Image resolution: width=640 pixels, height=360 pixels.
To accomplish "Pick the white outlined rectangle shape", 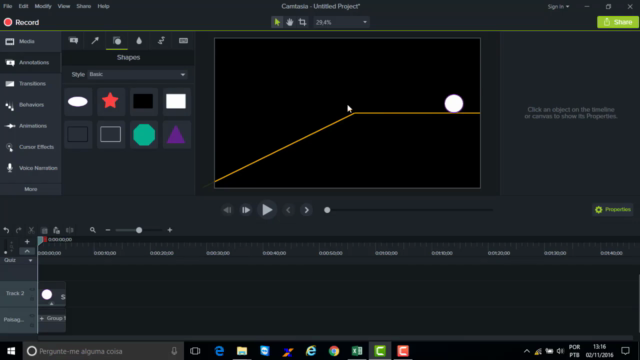I will 111,134.
